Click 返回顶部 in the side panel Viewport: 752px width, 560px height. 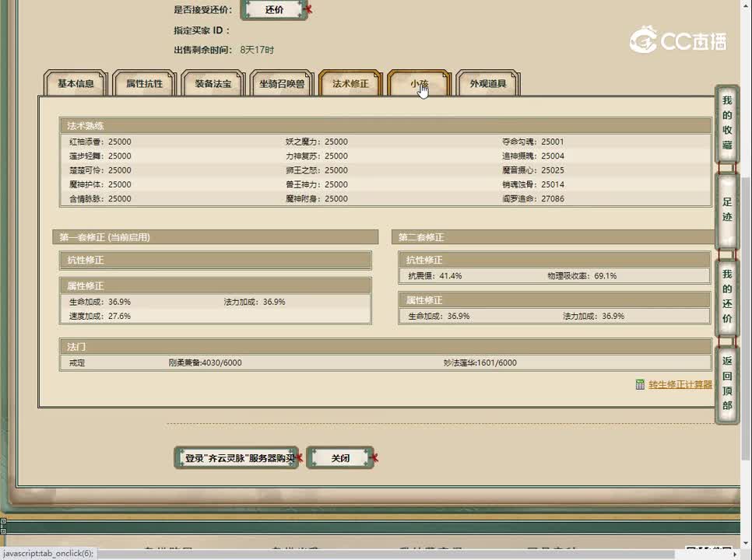coord(726,383)
